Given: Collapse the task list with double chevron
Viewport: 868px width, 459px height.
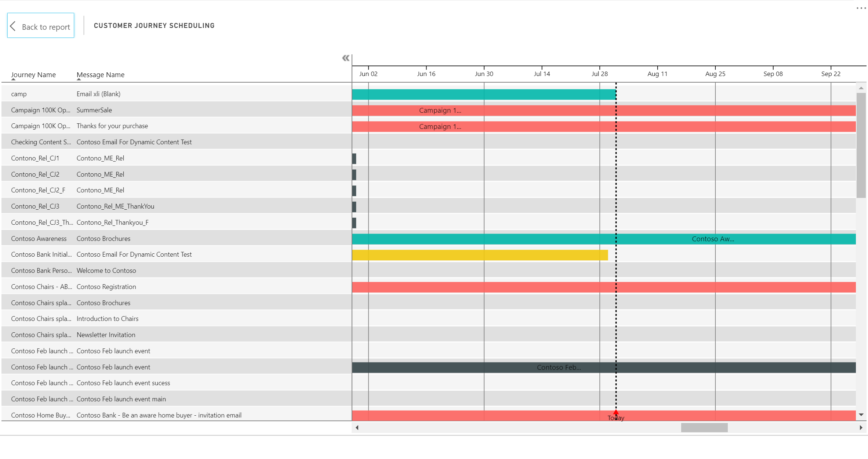Looking at the screenshot, I should tap(346, 58).
